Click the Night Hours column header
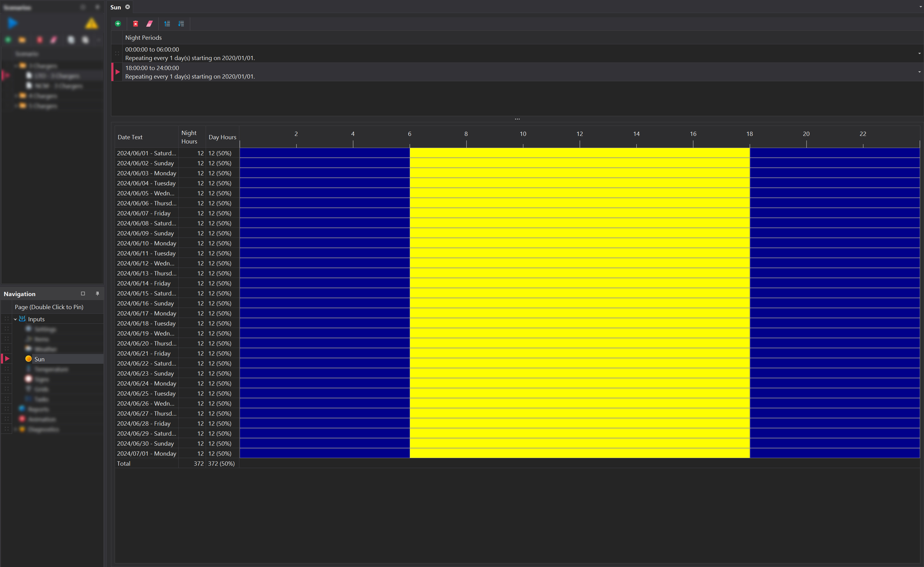924x567 pixels. [189, 137]
